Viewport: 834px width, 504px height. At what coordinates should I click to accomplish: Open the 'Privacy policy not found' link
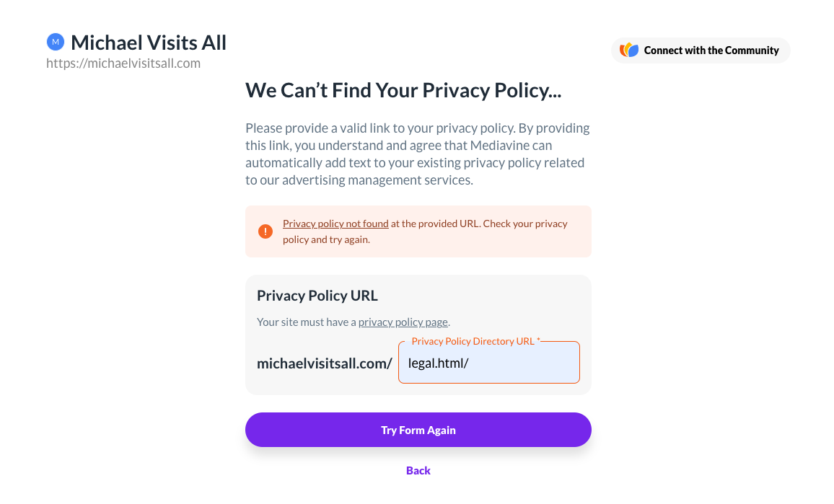(335, 224)
